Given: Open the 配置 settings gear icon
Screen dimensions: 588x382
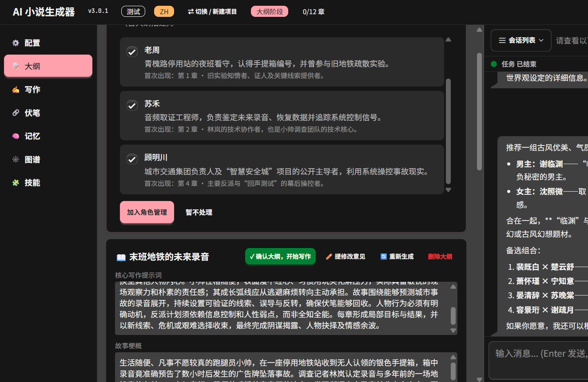Looking at the screenshot, I should tap(16, 43).
